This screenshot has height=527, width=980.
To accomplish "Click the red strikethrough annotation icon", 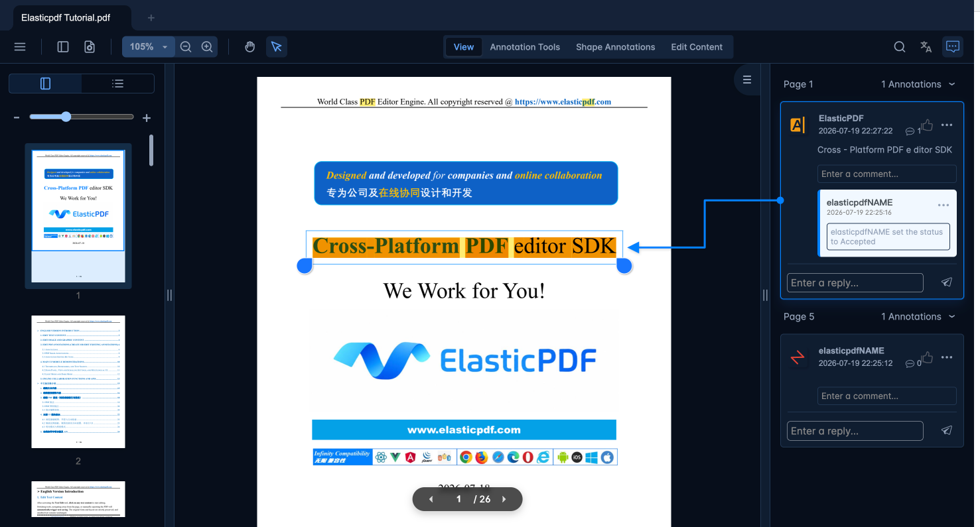I will pyautogui.click(x=798, y=358).
